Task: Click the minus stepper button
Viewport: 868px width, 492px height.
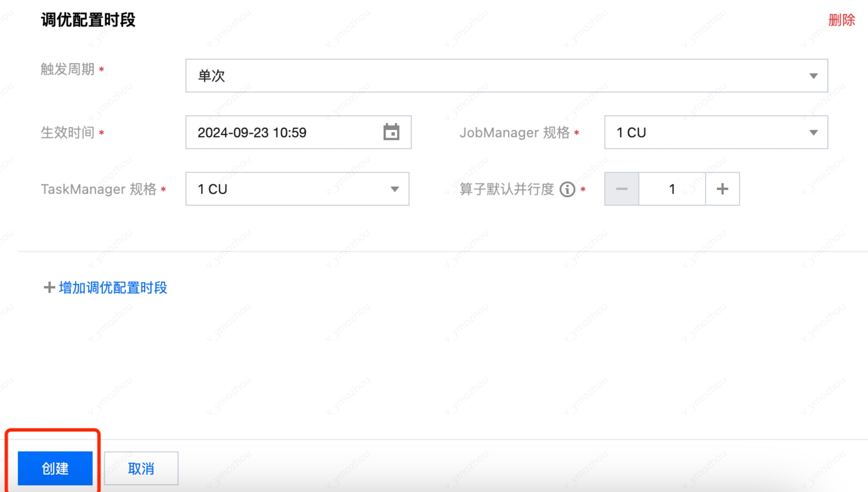Action: pyautogui.click(x=622, y=189)
